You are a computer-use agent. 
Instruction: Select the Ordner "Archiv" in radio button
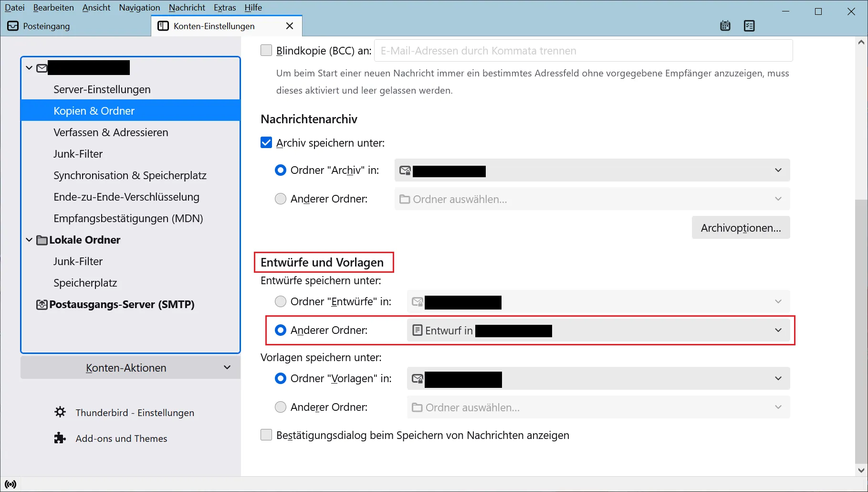click(281, 170)
